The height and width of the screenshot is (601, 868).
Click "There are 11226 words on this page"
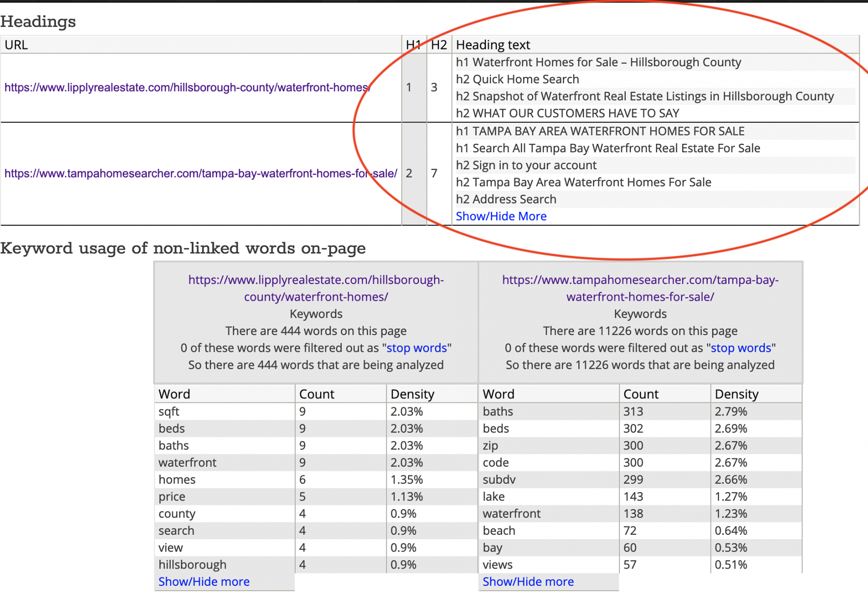(640, 331)
